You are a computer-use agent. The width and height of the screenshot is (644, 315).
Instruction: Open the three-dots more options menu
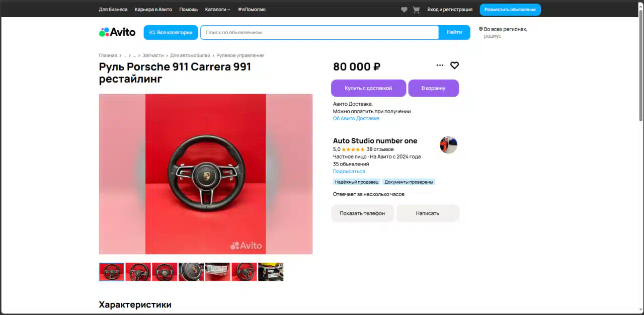tap(440, 65)
